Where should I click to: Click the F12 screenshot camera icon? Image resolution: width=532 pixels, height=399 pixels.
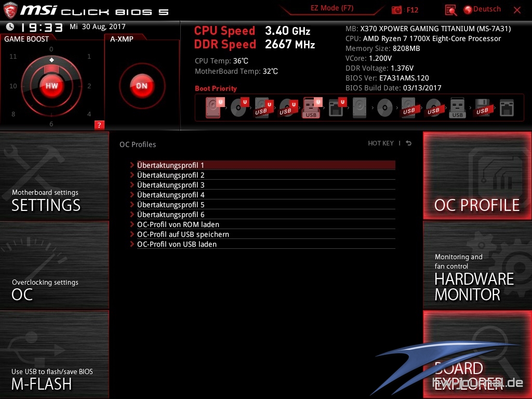(x=397, y=10)
